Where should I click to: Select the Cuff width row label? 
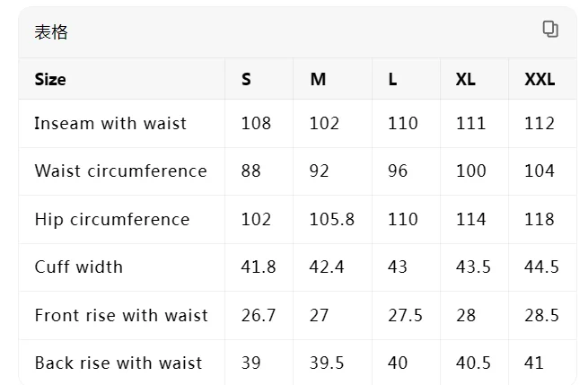point(79,267)
